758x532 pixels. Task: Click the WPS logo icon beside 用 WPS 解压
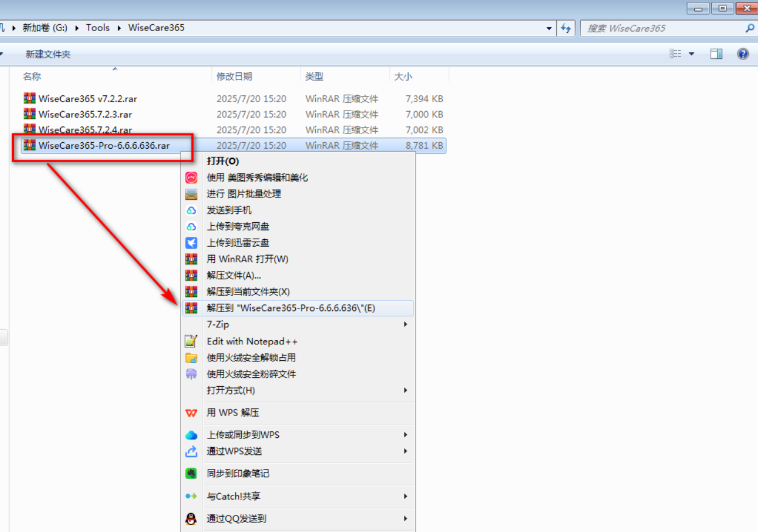point(191,413)
